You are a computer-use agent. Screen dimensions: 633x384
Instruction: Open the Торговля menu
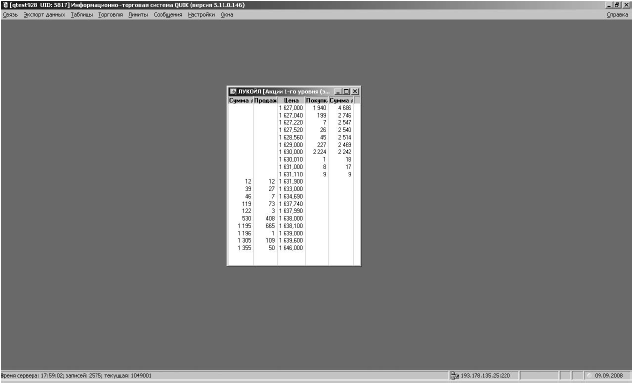coord(111,15)
